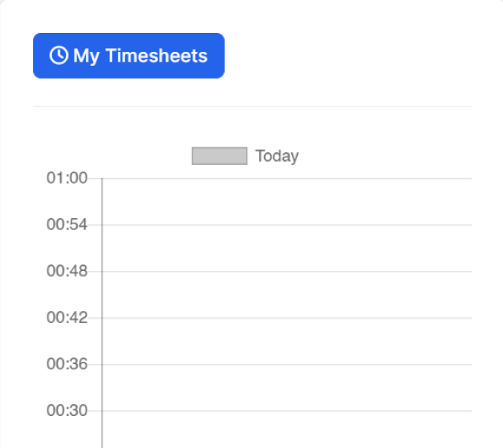503x448 pixels.
Task: Click the 00:30 horizontal gridline
Action: [x=286, y=411]
